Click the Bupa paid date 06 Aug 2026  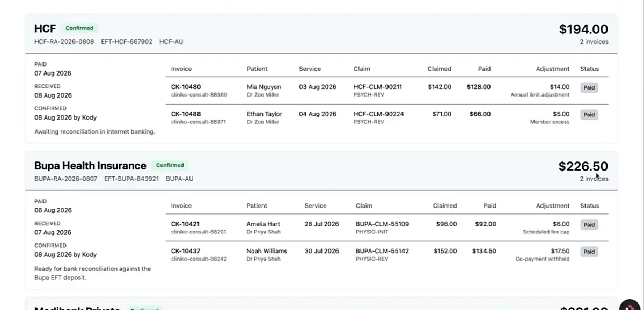click(53, 210)
